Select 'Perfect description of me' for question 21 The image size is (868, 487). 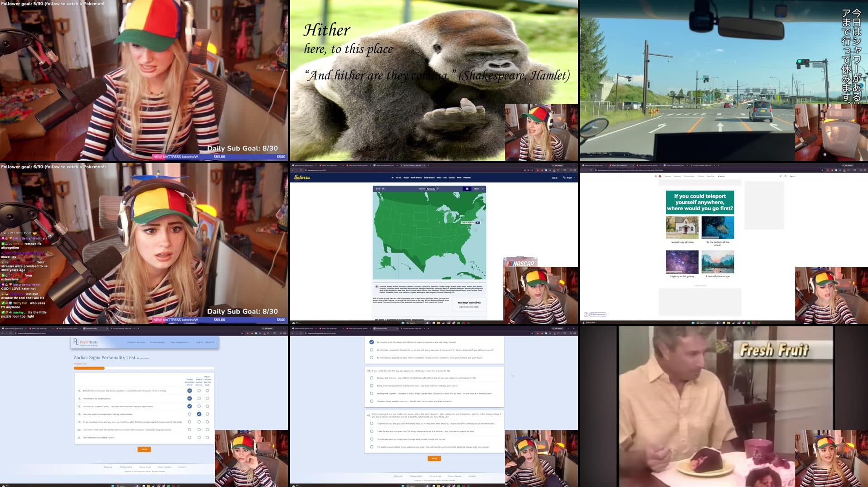click(189, 437)
